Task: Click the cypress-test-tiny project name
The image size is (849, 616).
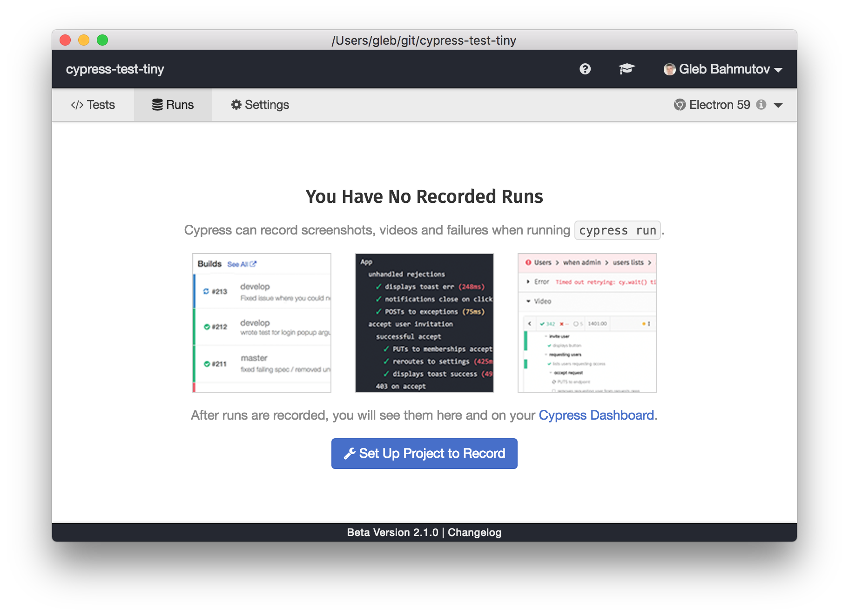Action: pyautogui.click(x=115, y=69)
